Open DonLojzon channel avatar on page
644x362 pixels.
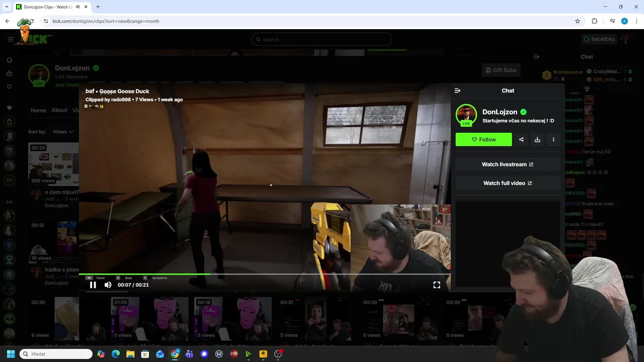coord(39,74)
